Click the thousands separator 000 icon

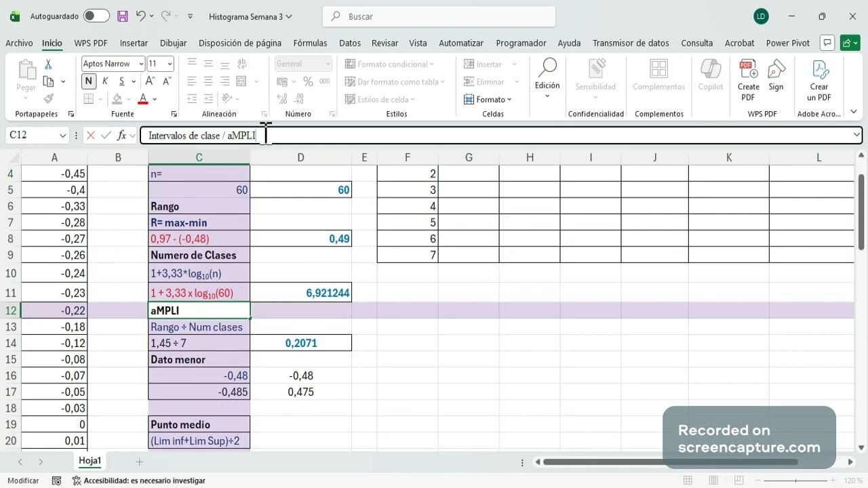325,81
